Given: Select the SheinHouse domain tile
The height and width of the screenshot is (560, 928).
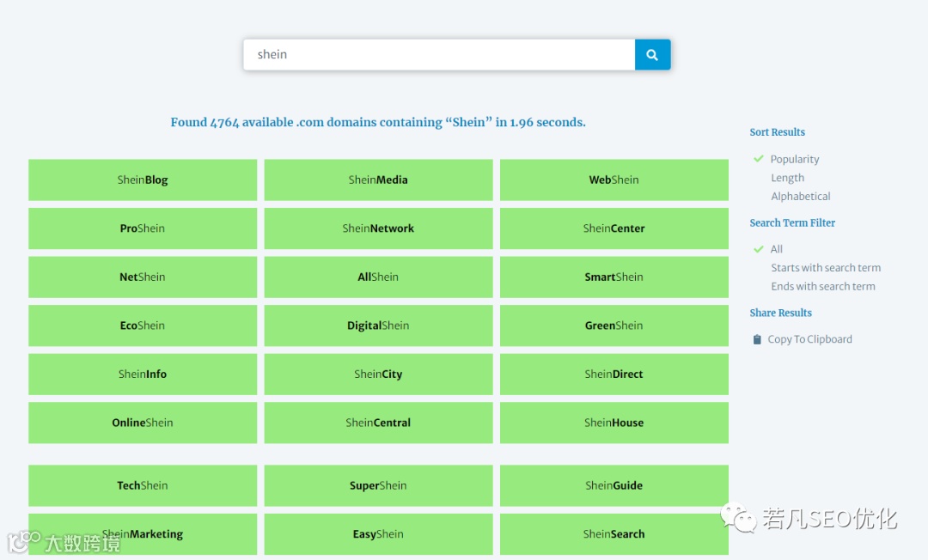Looking at the screenshot, I should [x=614, y=423].
